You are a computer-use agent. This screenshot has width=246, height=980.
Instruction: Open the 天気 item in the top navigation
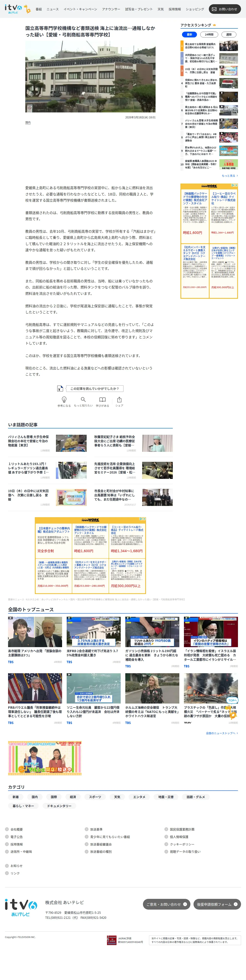coord(161,9)
